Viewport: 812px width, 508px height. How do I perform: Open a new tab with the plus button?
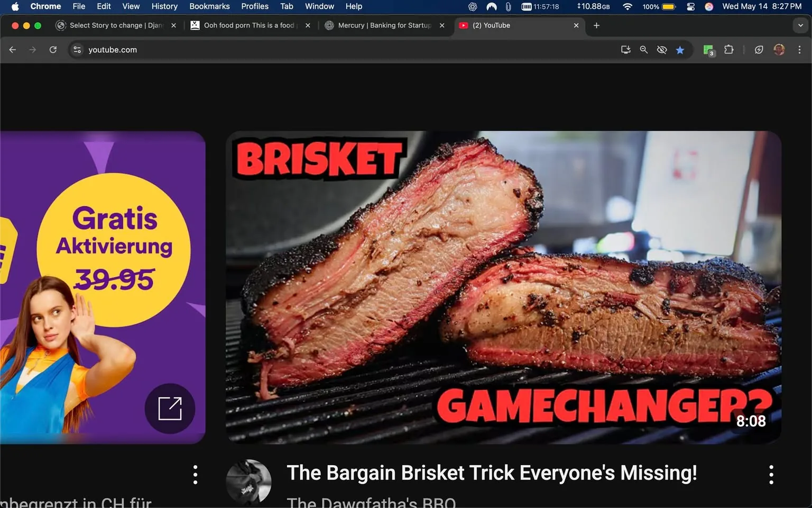click(x=596, y=25)
